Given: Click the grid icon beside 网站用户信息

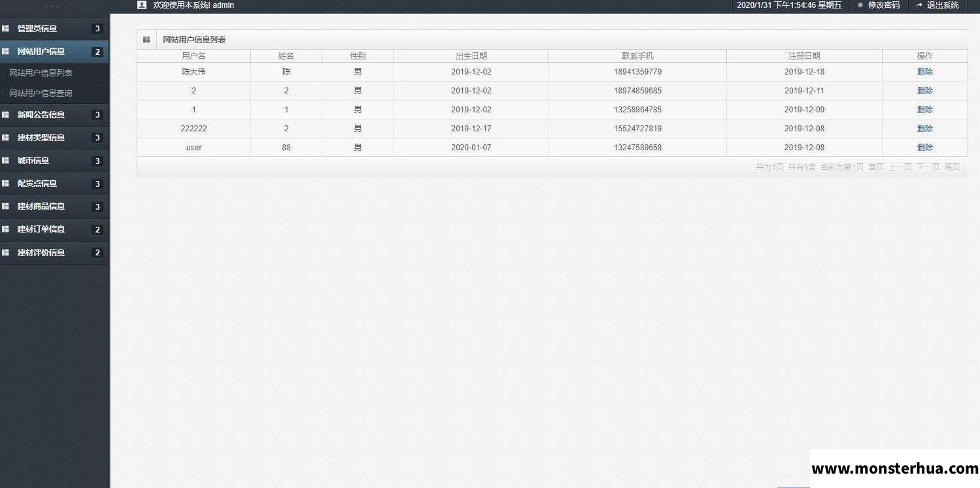Looking at the screenshot, I should [x=6, y=52].
